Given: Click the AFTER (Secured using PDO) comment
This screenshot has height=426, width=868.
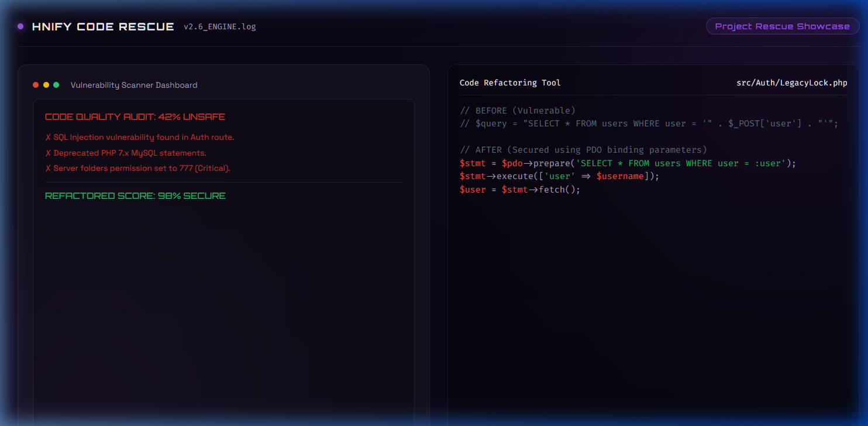Looking at the screenshot, I should (x=584, y=150).
